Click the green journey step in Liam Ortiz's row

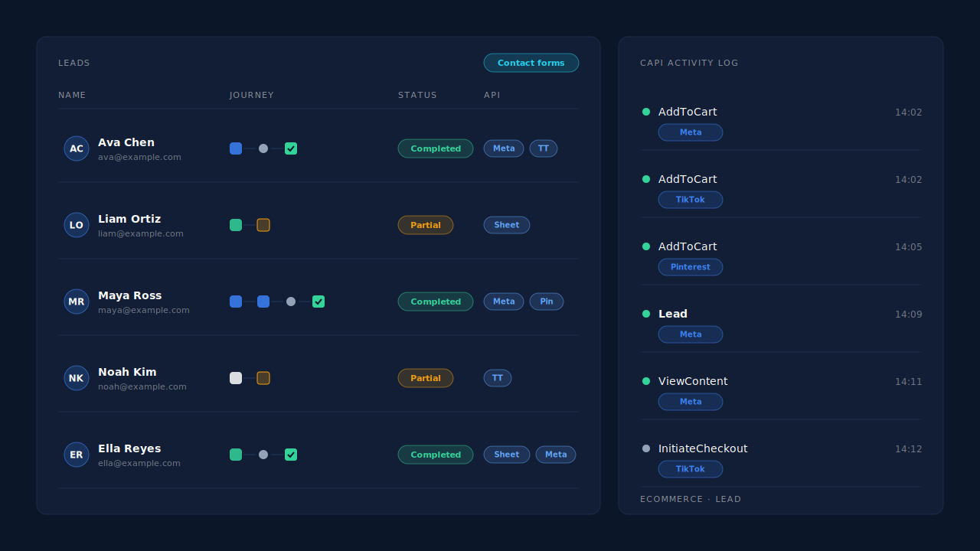pyautogui.click(x=236, y=225)
